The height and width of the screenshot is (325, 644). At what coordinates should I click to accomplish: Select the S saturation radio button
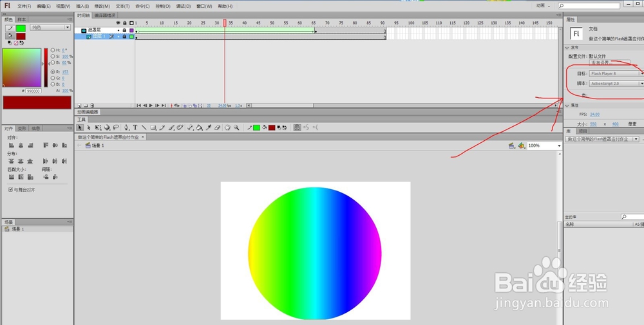click(53, 56)
